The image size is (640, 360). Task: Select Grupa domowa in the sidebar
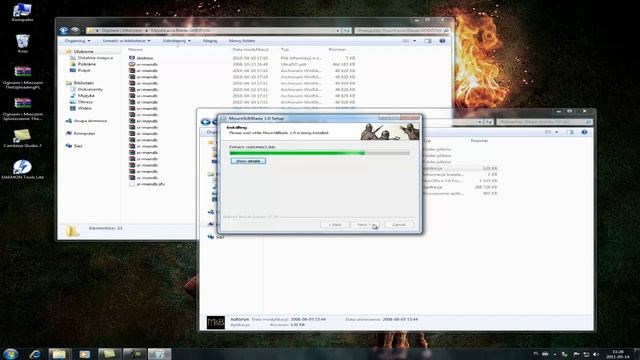(x=90, y=121)
